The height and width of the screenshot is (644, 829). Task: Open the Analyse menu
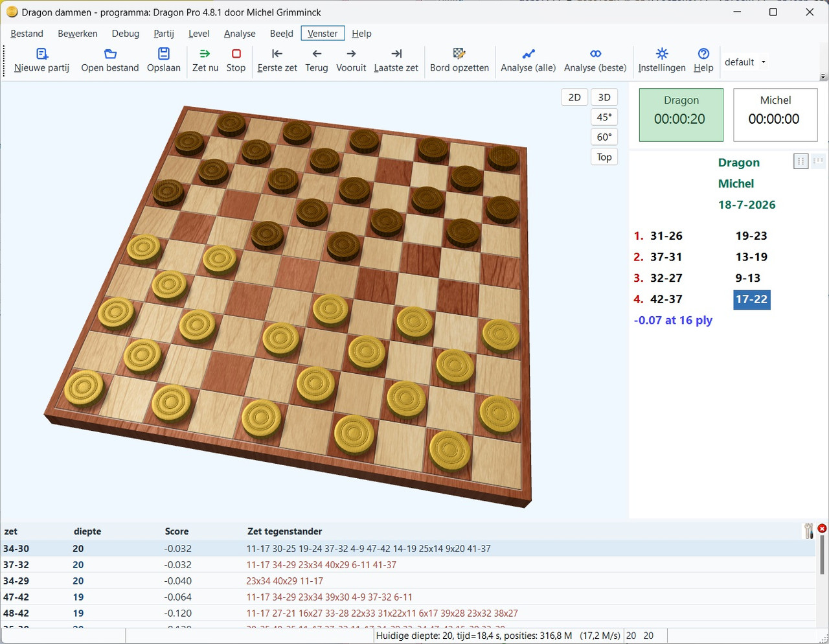[x=240, y=34]
